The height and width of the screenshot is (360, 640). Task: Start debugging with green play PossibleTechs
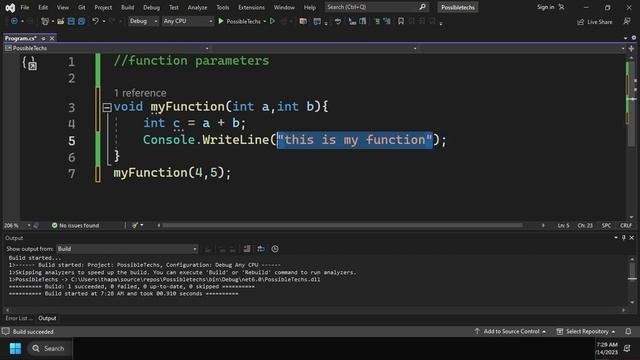(239, 21)
